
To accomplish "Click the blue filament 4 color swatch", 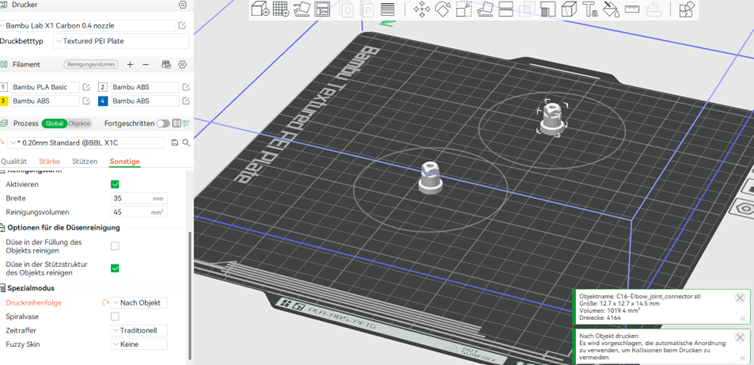I will 102,101.
